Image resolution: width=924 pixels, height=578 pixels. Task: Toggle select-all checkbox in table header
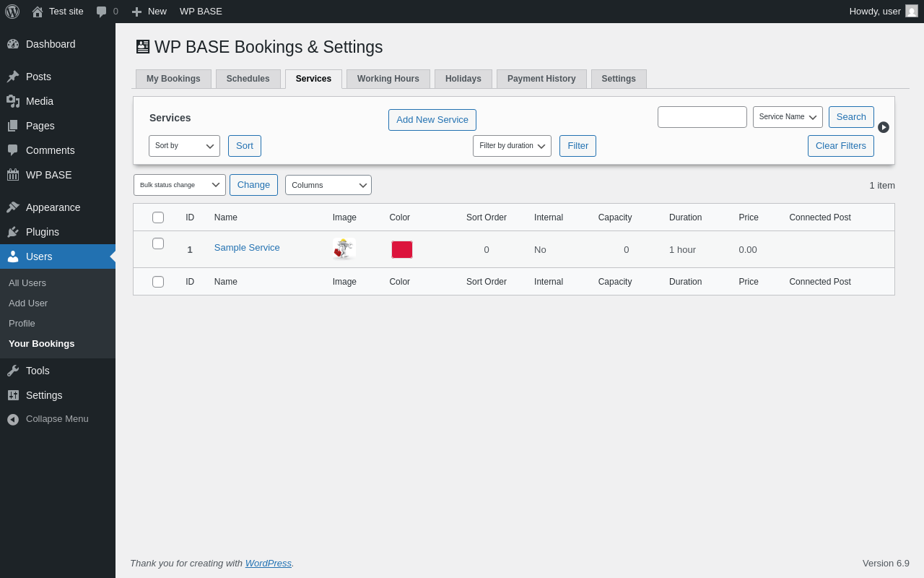[x=158, y=217]
